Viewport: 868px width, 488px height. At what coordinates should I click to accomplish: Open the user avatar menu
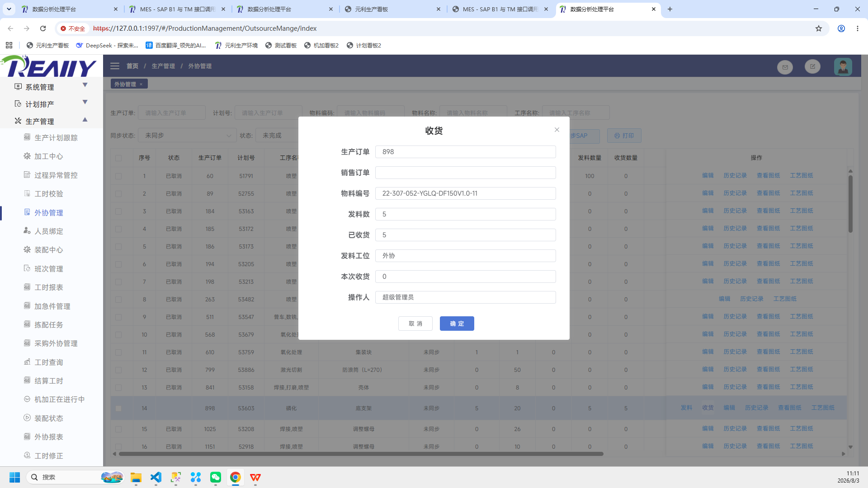843,67
